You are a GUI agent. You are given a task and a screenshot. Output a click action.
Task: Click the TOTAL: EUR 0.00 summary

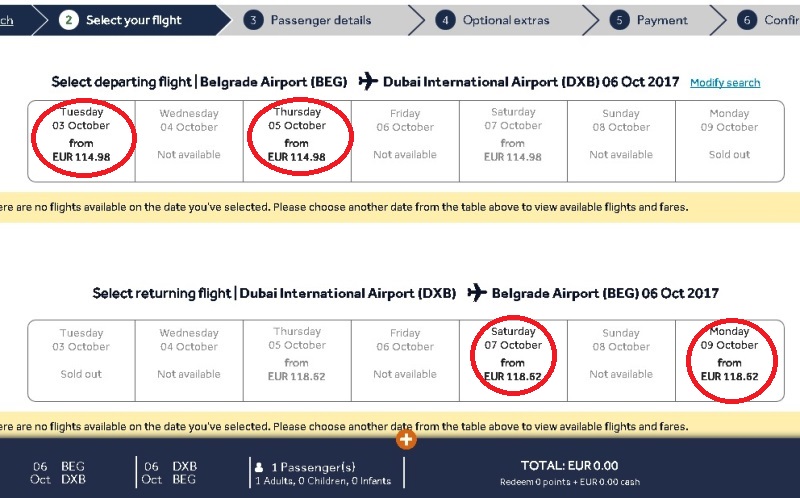tap(569, 466)
